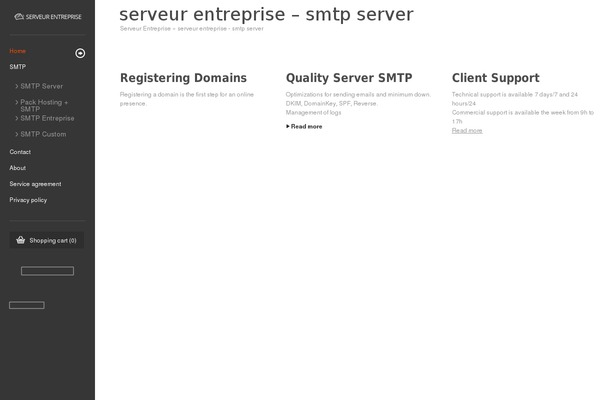Click the Serveur Entreprise breadcrumb link
This screenshot has width=600, height=400.
(x=145, y=29)
